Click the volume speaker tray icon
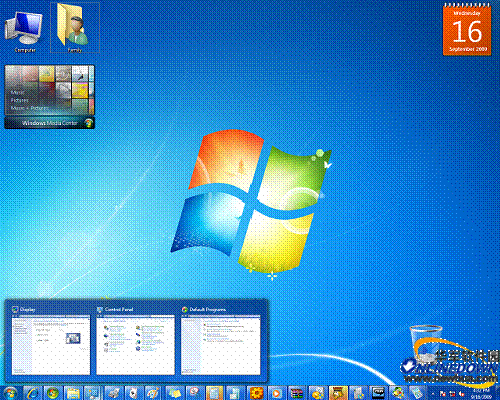The height and width of the screenshot is (400, 500). [462, 394]
